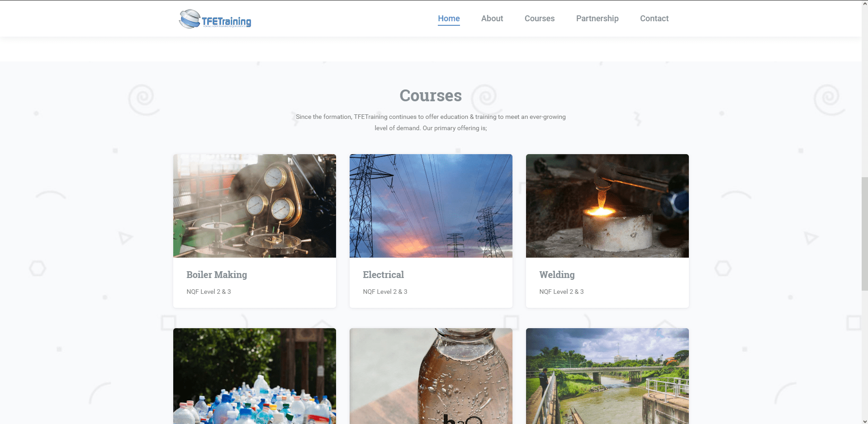The height and width of the screenshot is (424, 868).
Task: Click the Electrical power lines image
Action: [431, 206]
